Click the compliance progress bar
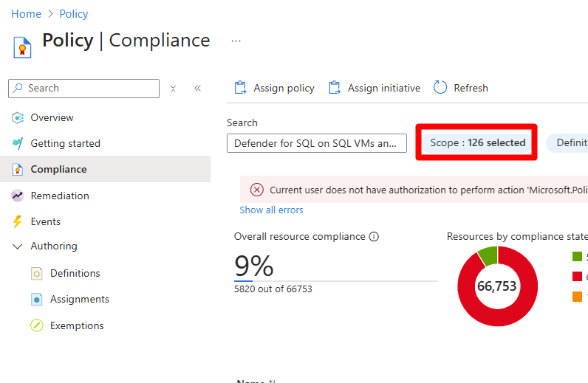The height and width of the screenshot is (383, 588). (335, 280)
